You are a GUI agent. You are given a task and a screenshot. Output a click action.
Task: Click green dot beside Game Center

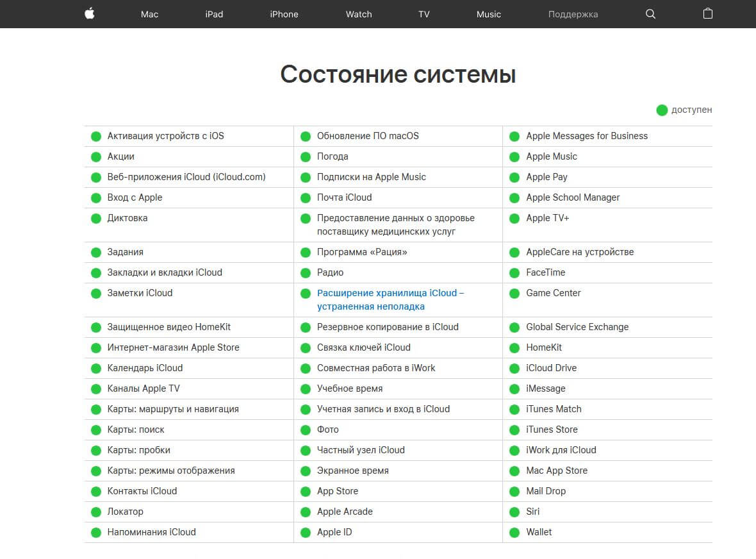514,294
